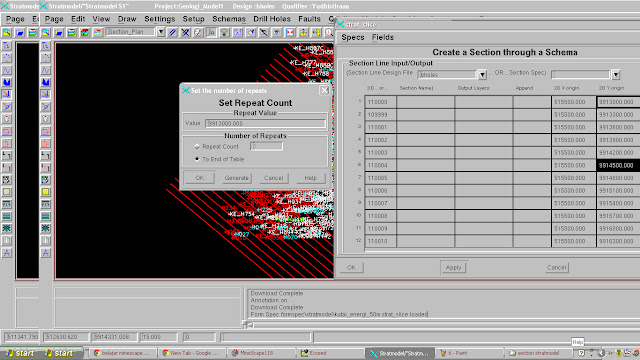Image resolution: width=640 pixels, height=360 pixels.
Task: Open the color palette icon in top toolbar
Action: [x=198, y=32]
